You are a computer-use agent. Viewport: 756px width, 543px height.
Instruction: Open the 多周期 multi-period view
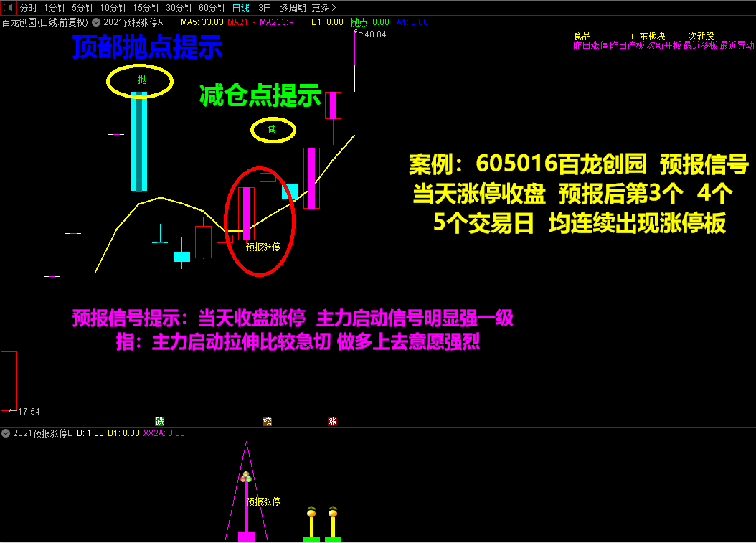pyautogui.click(x=293, y=8)
